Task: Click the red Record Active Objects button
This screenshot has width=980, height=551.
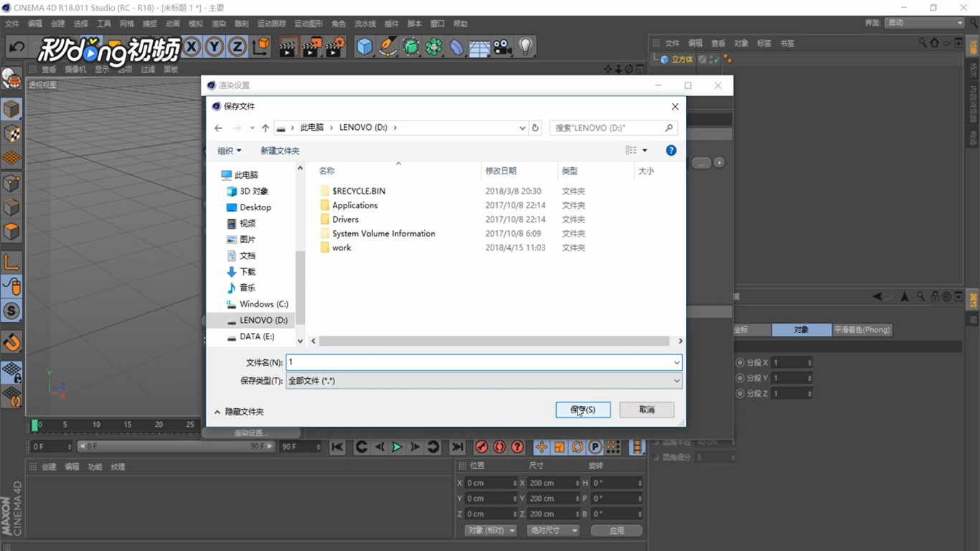Action: [x=481, y=447]
